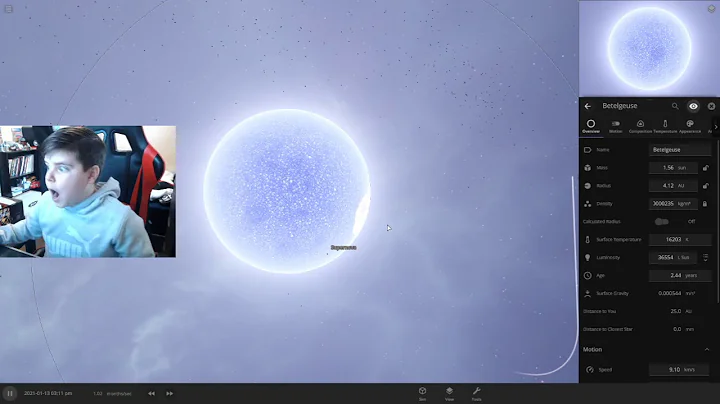Speed up simulation with fast-forward arrows
The width and height of the screenshot is (720, 404).
click(169, 393)
